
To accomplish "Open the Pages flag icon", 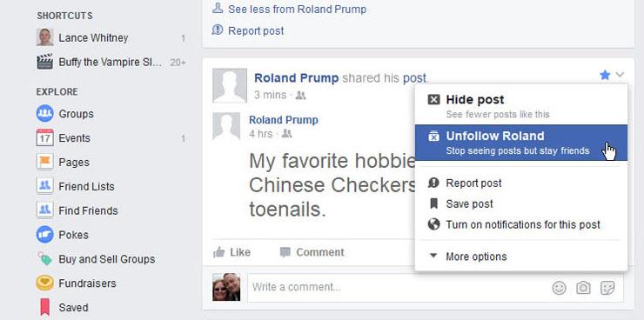I will point(44,162).
